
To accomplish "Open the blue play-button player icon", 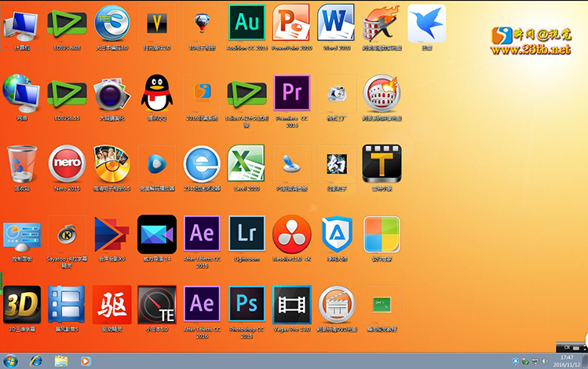I will point(157,164).
